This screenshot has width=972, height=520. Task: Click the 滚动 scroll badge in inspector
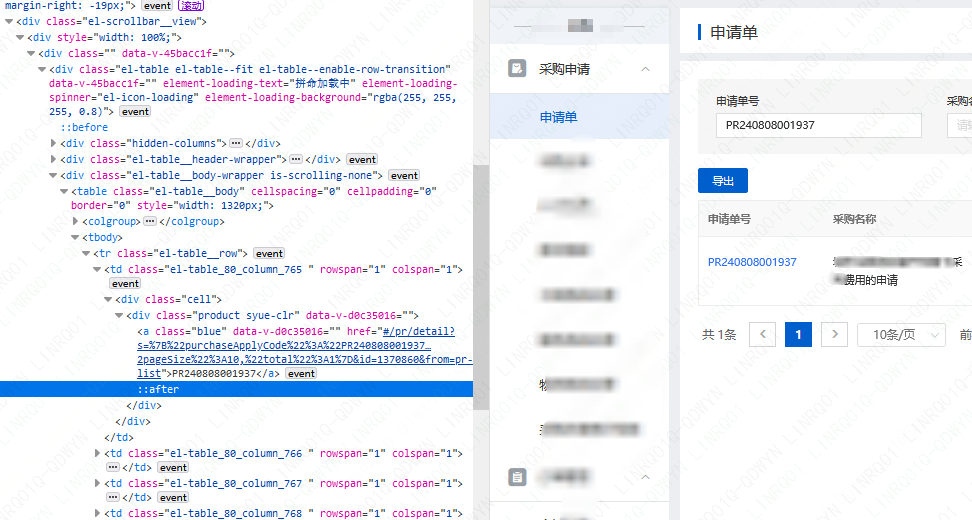tap(191, 6)
